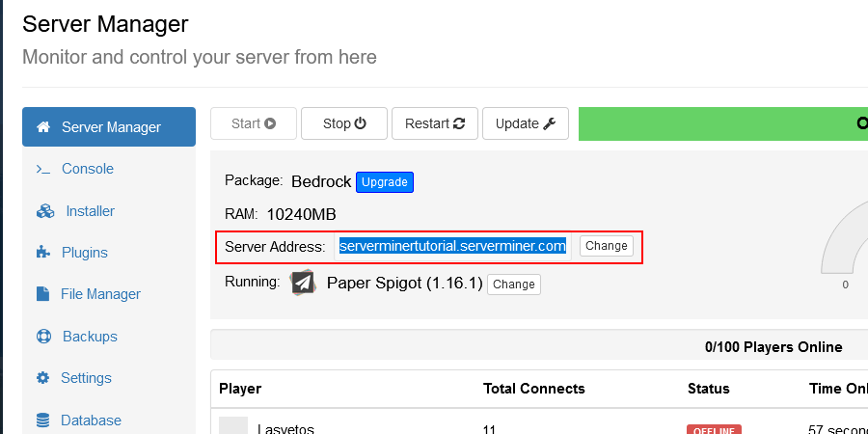Click the Player column header
Screen dimensions: 868x434
coord(240,389)
